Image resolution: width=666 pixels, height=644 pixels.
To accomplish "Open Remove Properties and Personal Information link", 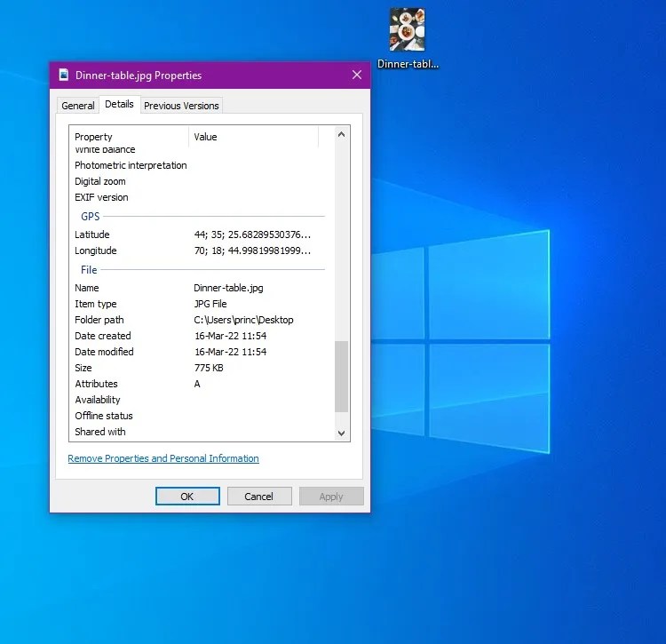I will tap(163, 458).
